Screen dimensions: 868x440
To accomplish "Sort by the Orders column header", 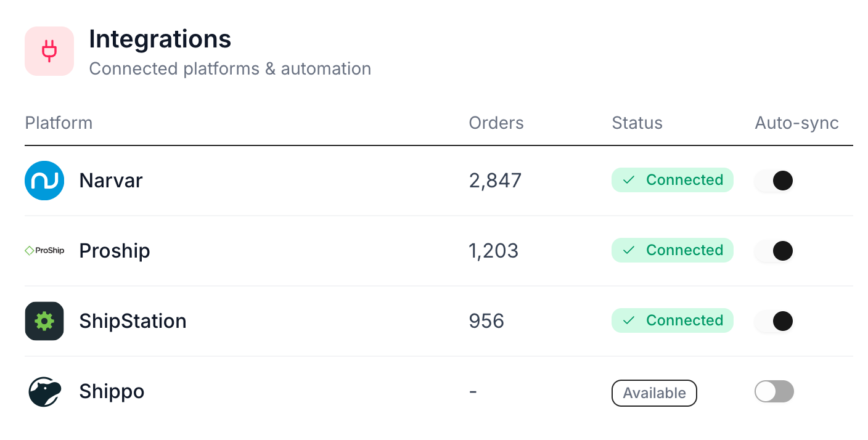I will coord(496,123).
